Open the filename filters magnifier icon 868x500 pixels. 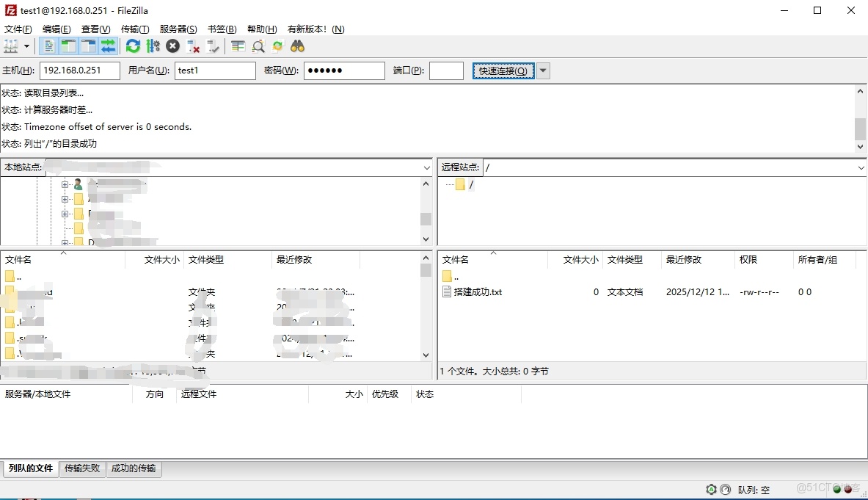(x=258, y=46)
